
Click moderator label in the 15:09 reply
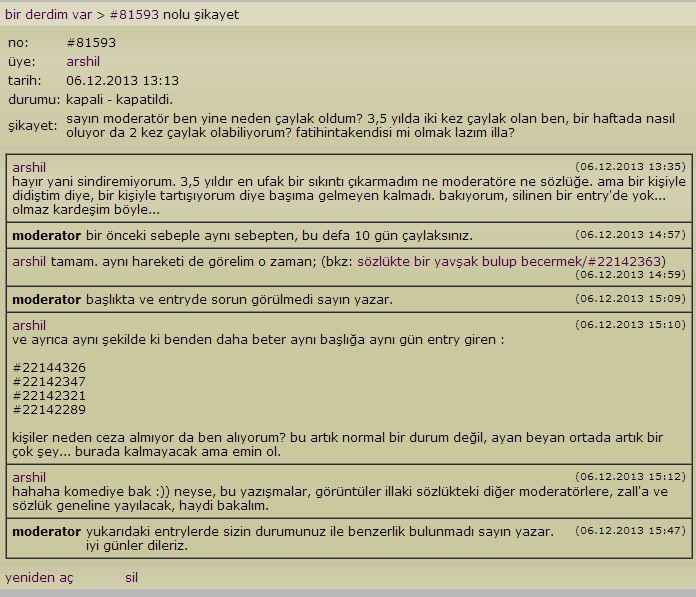click(47, 300)
